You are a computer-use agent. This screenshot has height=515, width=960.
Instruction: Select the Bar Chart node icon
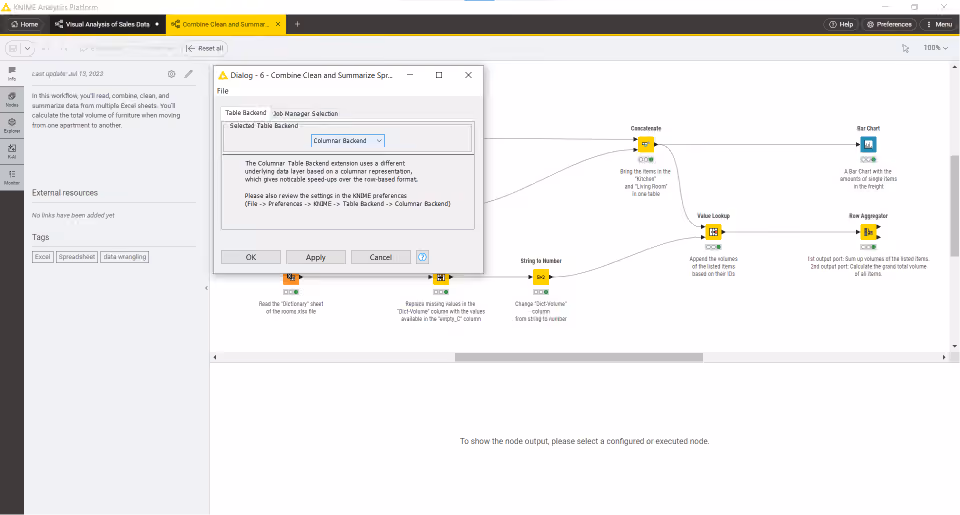pyautogui.click(x=868, y=145)
